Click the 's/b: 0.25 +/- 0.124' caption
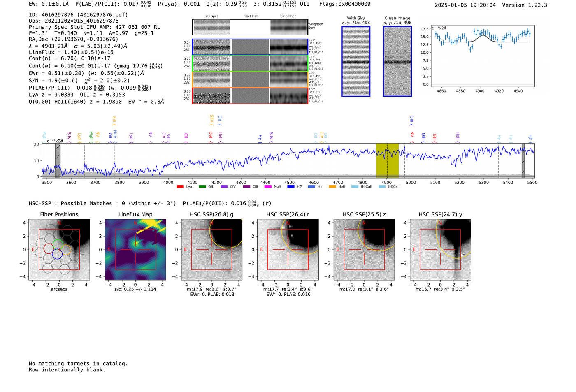This screenshot has height=392, width=576. pyautogui.click(x=135, y=289)
